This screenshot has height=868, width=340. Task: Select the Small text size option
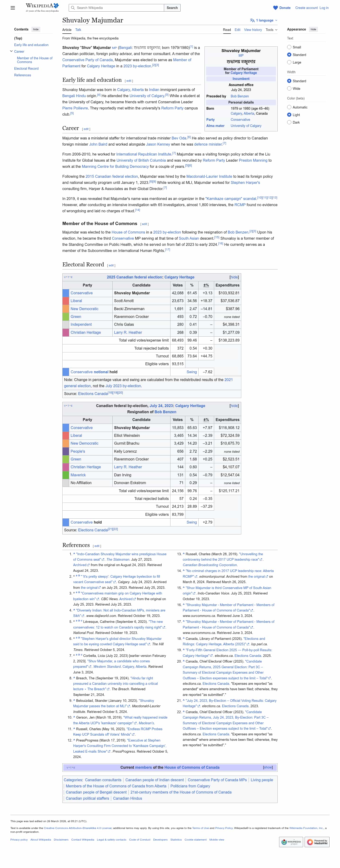click(289, 47)
